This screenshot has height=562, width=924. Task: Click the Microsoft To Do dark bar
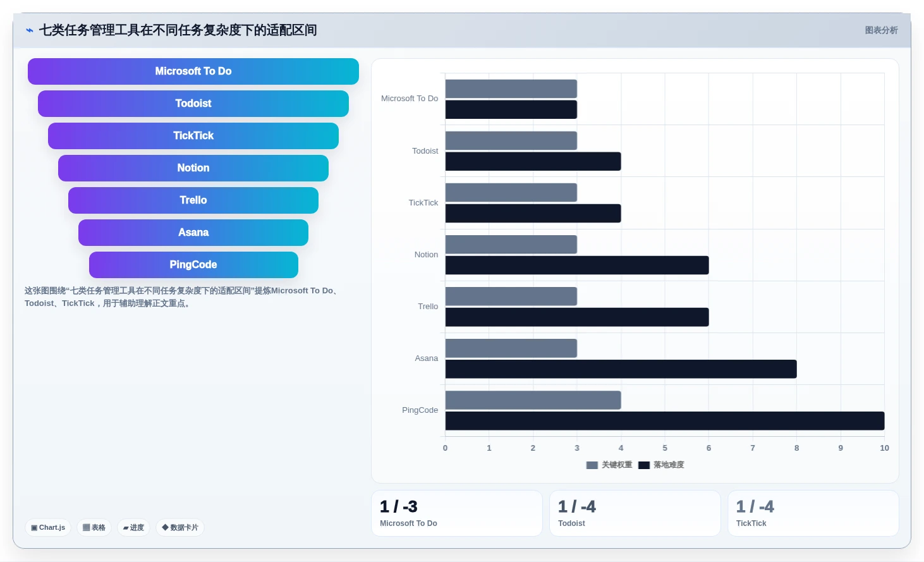point(511,109)
